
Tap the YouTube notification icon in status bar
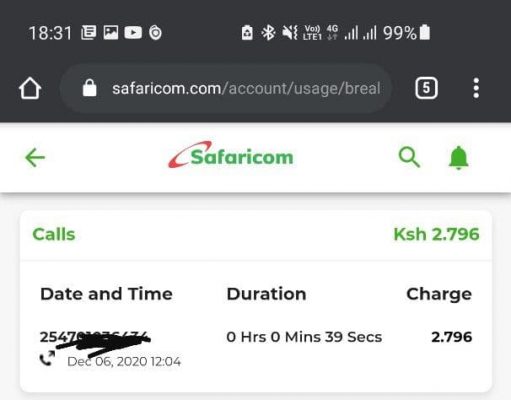pyautogui.click(x=133, y=33)
